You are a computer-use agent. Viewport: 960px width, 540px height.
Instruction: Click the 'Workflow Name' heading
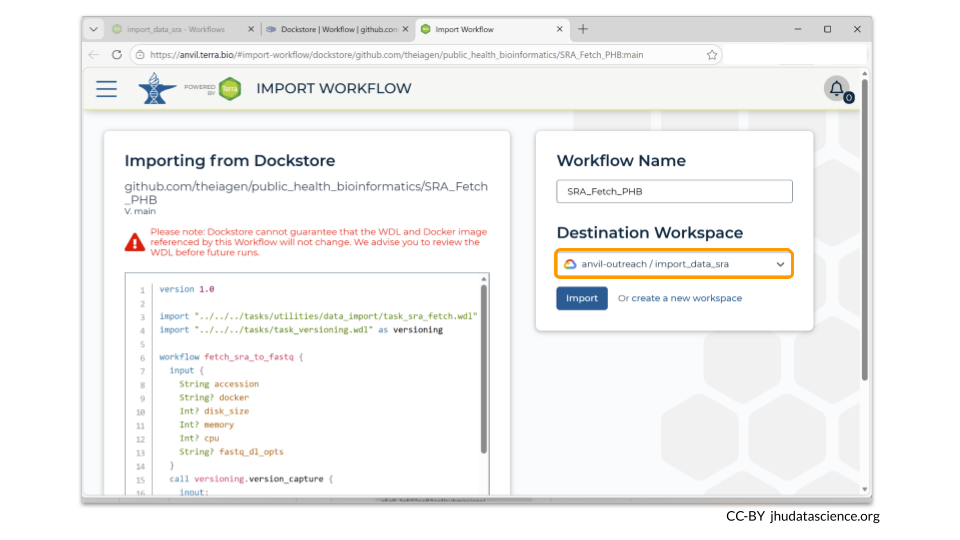coord(621,160)
